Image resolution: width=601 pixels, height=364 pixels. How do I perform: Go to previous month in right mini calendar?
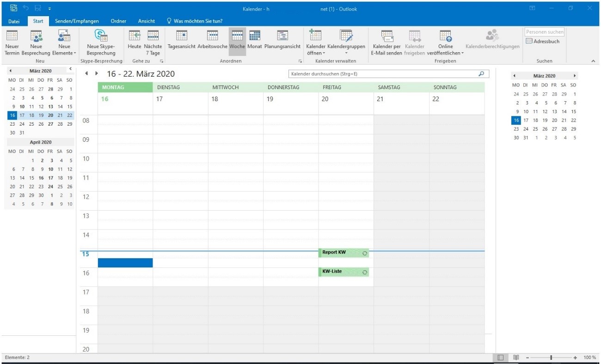coord(514,76)
